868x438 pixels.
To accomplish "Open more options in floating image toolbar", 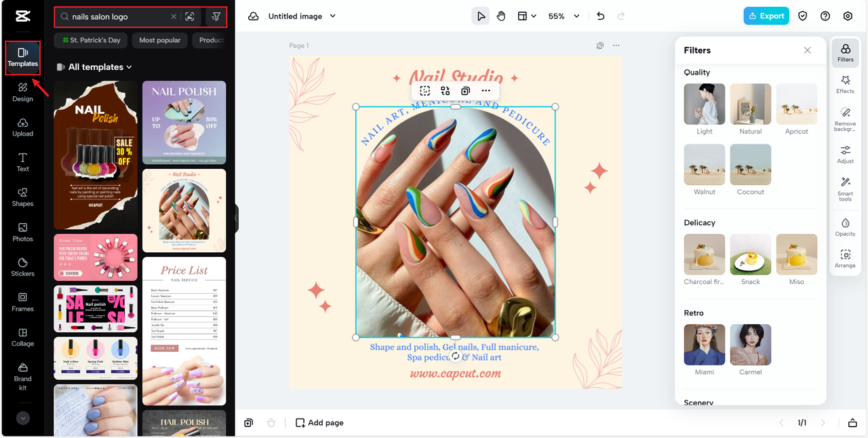I will point(486,91).
